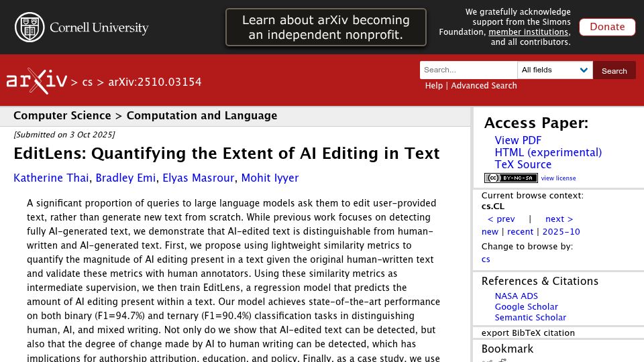Image resolution: width=644 pixels, height=362 pixels.
Task: Click the Cornell University shield logo
Action: 30,27
